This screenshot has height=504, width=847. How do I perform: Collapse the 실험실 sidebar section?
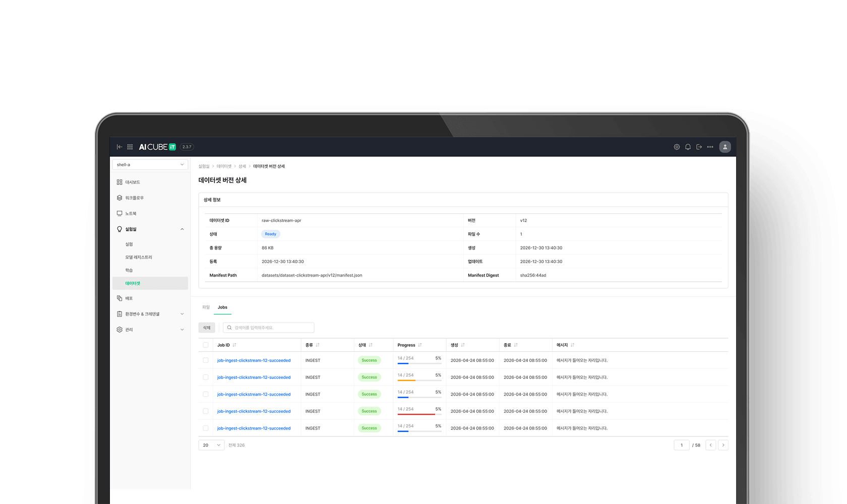tap(182, 229)
